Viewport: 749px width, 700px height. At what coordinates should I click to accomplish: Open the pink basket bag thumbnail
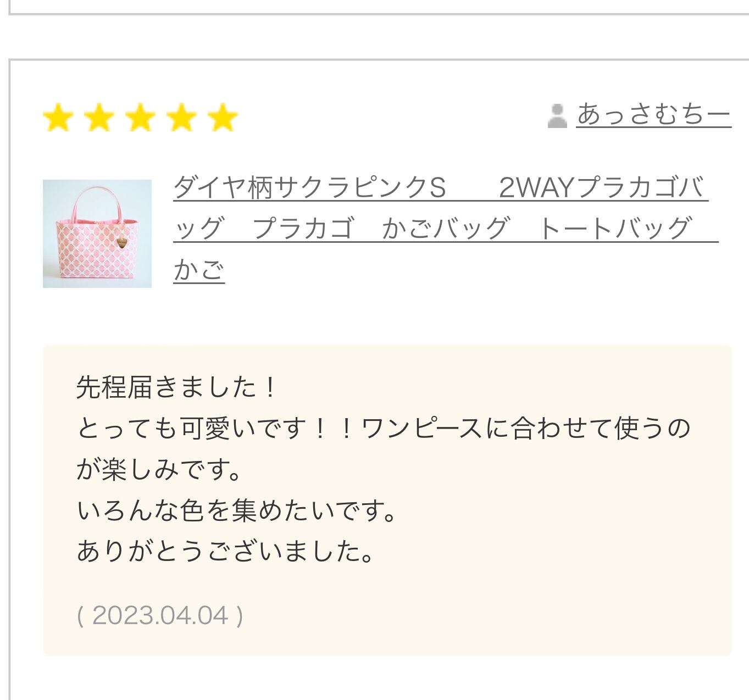tap(97, 234)
